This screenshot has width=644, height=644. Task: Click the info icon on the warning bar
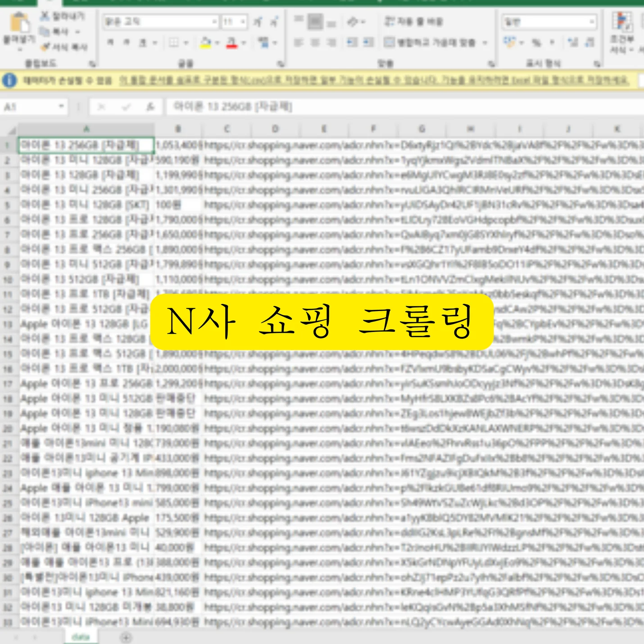[x=9, y=81]
